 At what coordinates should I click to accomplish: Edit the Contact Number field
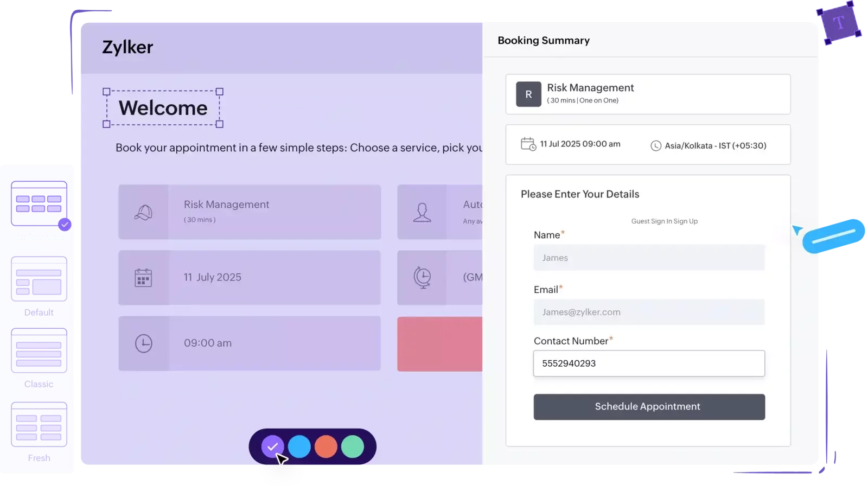(649, 363)
